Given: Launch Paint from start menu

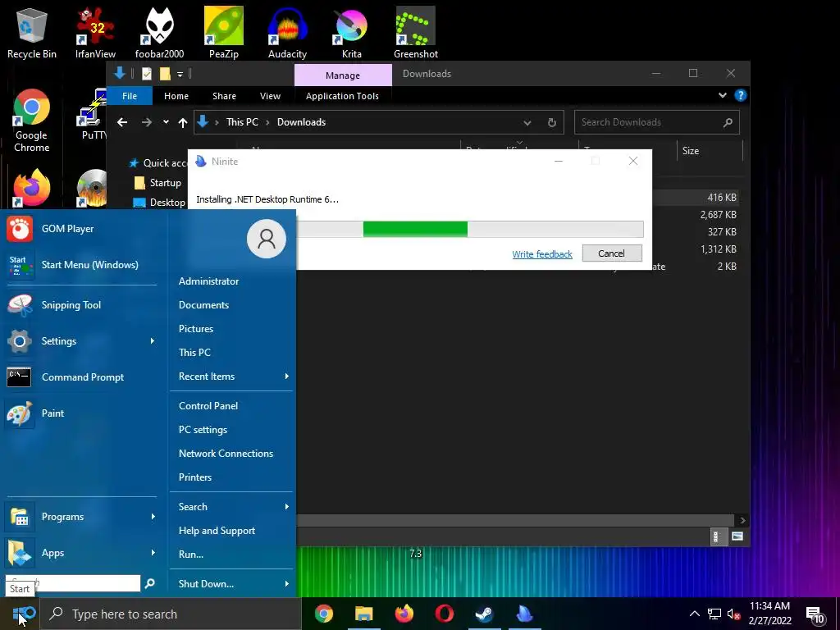Looking at the screenshot, I should pyautogui.click(x=52, y=413).
